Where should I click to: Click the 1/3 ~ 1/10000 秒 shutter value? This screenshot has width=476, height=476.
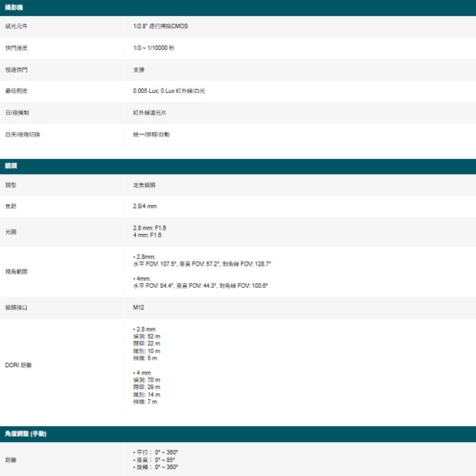[x=154, y=48]
